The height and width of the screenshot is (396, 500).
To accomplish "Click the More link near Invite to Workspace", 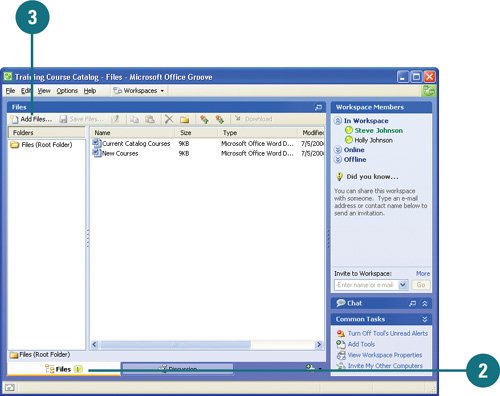I will click(x=423, y=273).
